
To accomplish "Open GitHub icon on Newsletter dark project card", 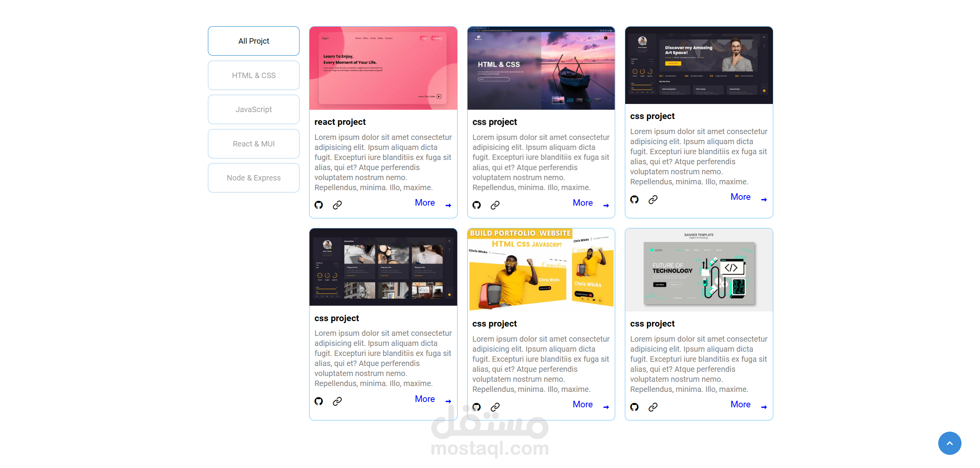I will (318, 401).
